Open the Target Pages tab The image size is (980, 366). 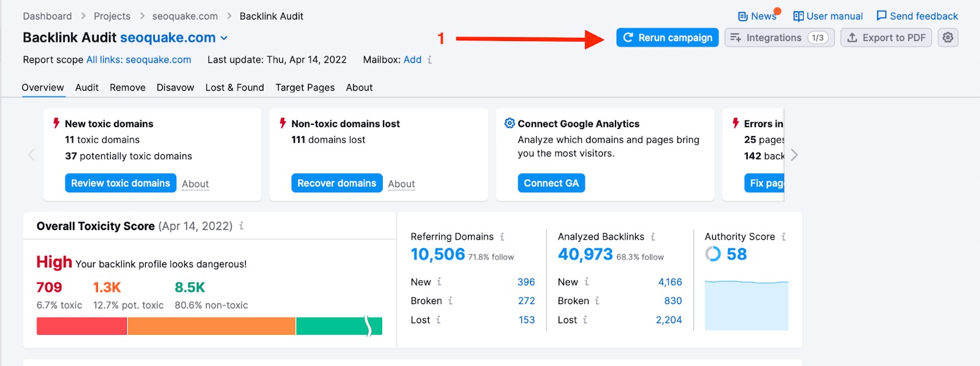tap(305, 88)
